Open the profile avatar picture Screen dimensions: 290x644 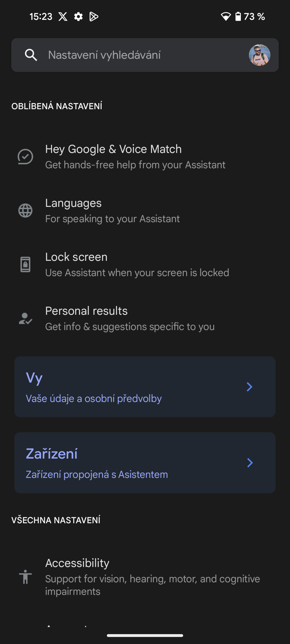(259, 55)
